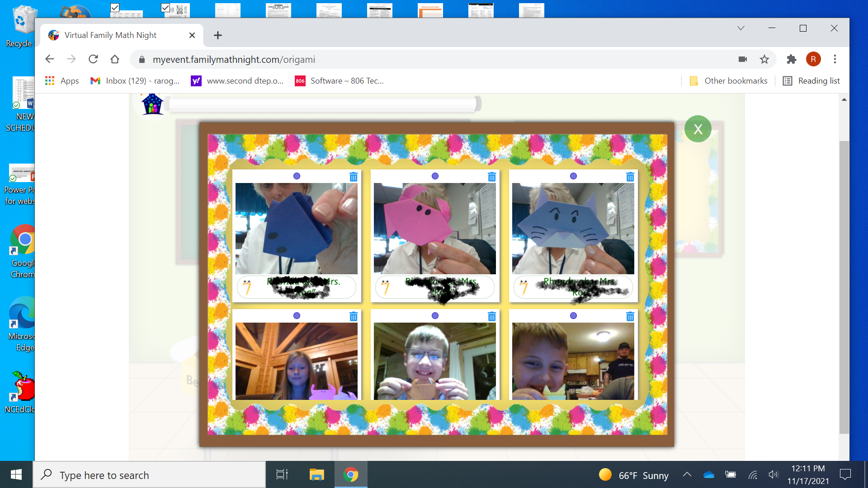Open Chrome three-dot menu
868x488 pixels.
(835, 59)
